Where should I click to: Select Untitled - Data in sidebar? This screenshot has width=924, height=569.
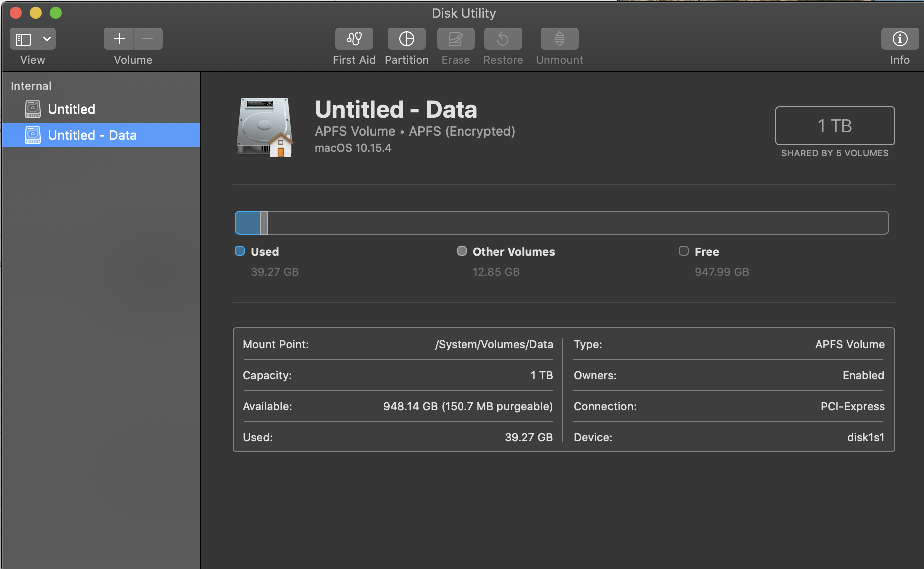tap(92, 135)
